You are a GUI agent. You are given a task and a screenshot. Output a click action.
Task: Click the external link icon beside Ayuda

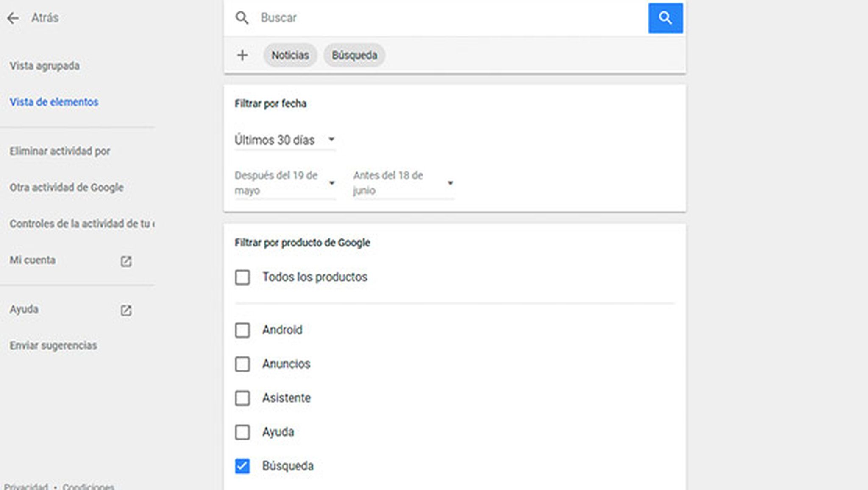(x=125, y=311)
